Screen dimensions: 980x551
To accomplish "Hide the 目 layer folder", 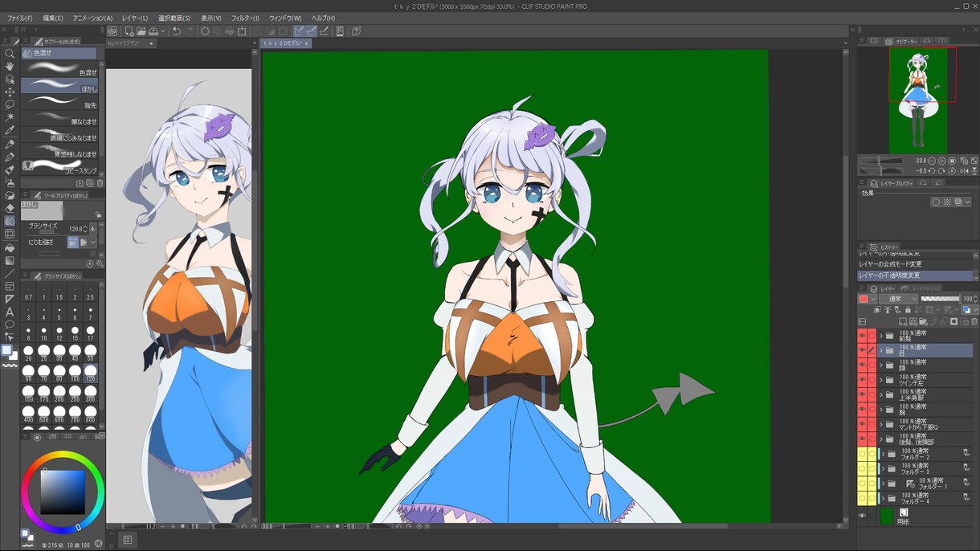I will click(x=862, y=350).
